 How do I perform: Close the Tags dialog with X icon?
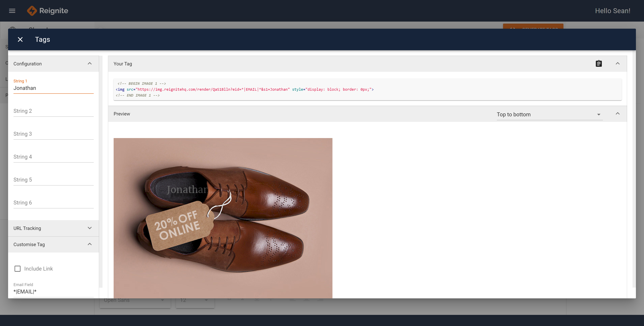[20, 39]
